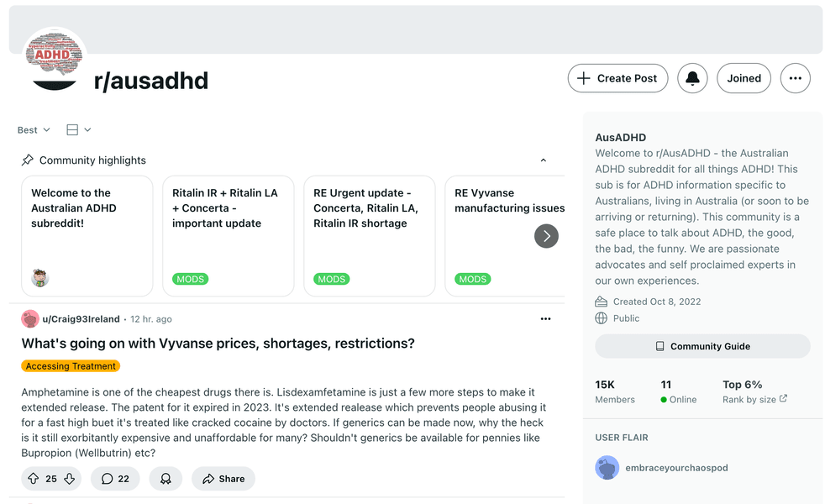This screenshot has width=825, height=504.
Task: Click the r/ausadhd ADHD brain avatar
Action: pos(55,59)
